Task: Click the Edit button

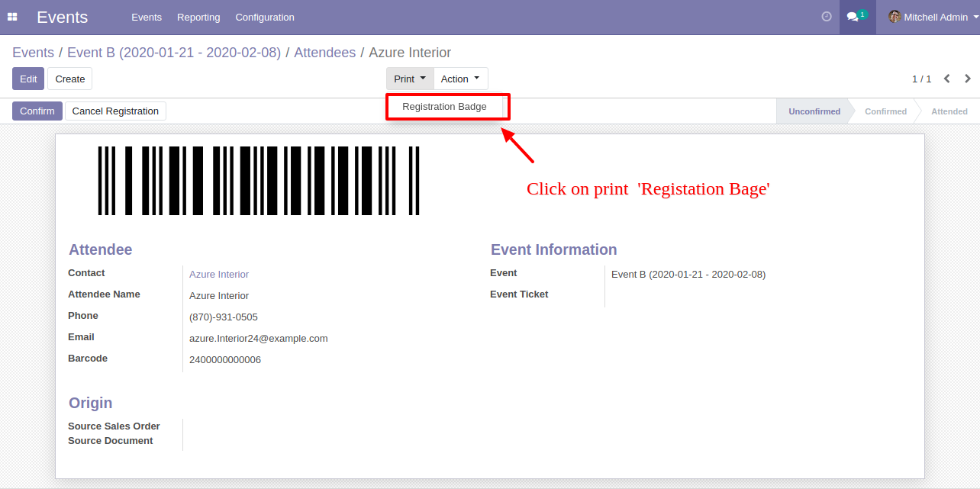Action: (28, 79)
